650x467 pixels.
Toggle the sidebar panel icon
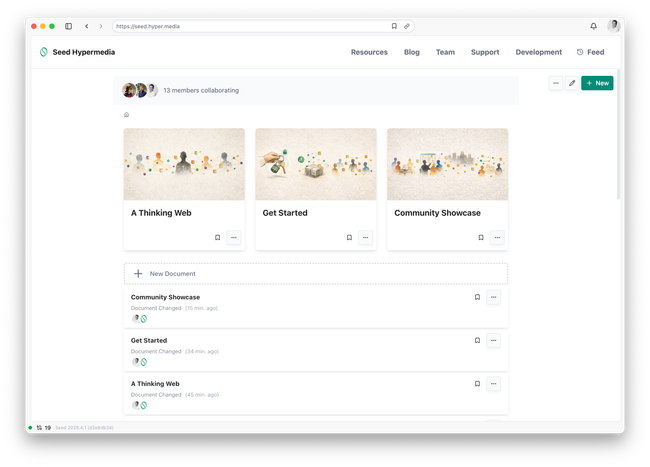(x=68, y=26)
